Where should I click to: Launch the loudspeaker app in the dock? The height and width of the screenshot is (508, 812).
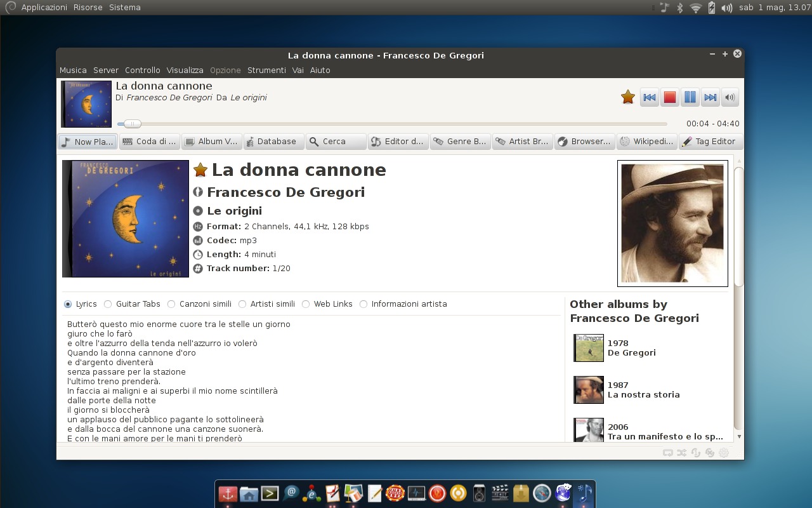click(x=479, y=493)
